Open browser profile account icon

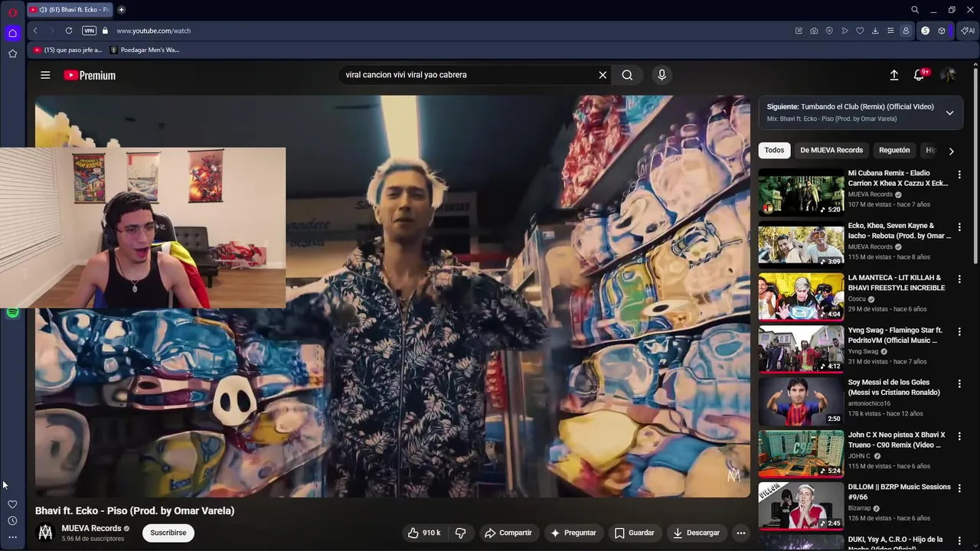906,31
